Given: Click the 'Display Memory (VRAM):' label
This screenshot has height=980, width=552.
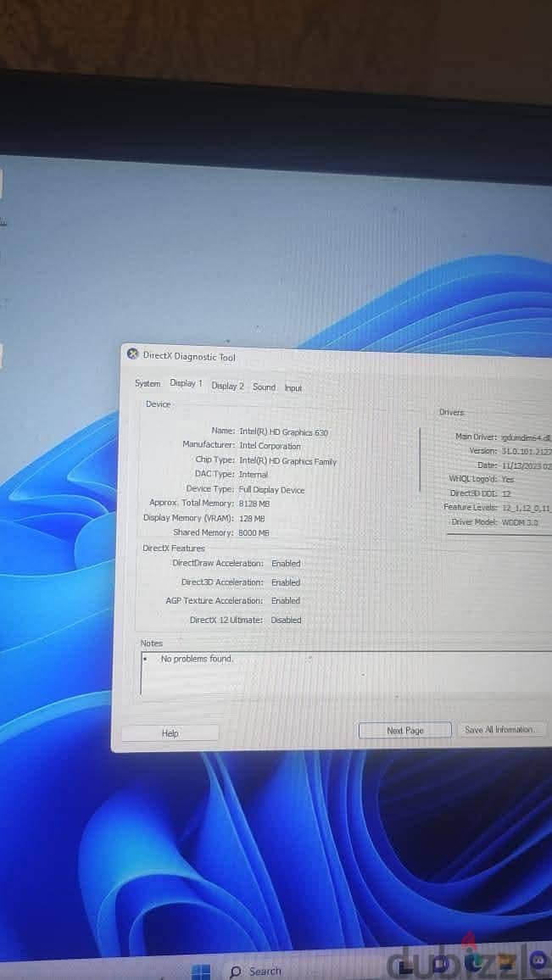Looking at the screenshot, I should [189, 518].
